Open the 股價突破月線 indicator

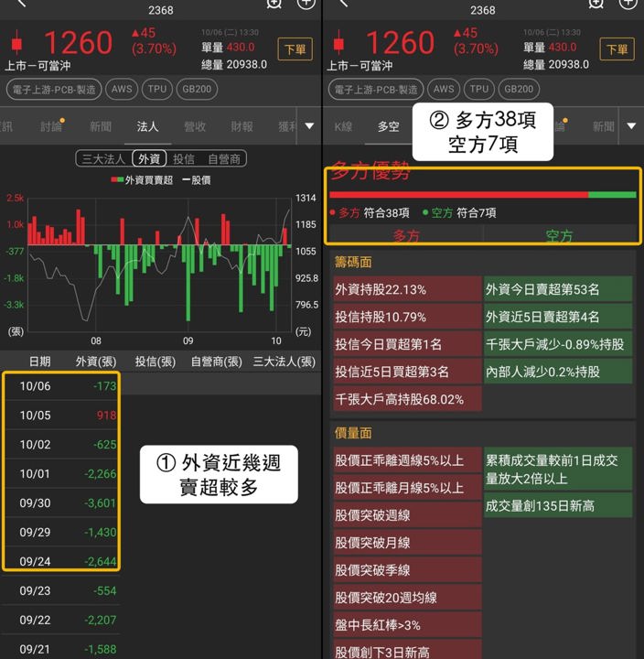[x=407, y=543]
